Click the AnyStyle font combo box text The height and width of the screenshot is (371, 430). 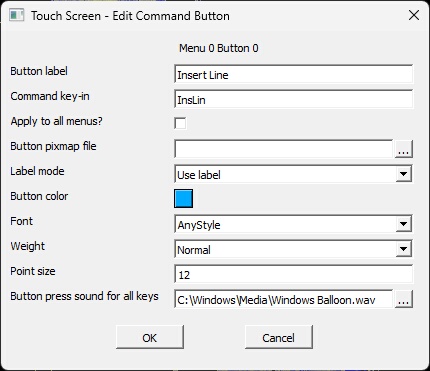[x=199, y=225]
